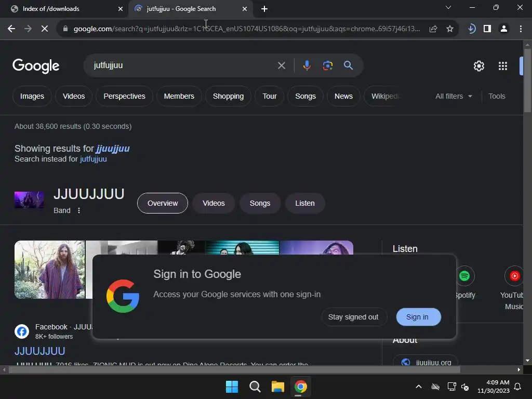This screenshot has height=399, width=532.
Task: Select the Perspectives filter
Action: (124, 96)
